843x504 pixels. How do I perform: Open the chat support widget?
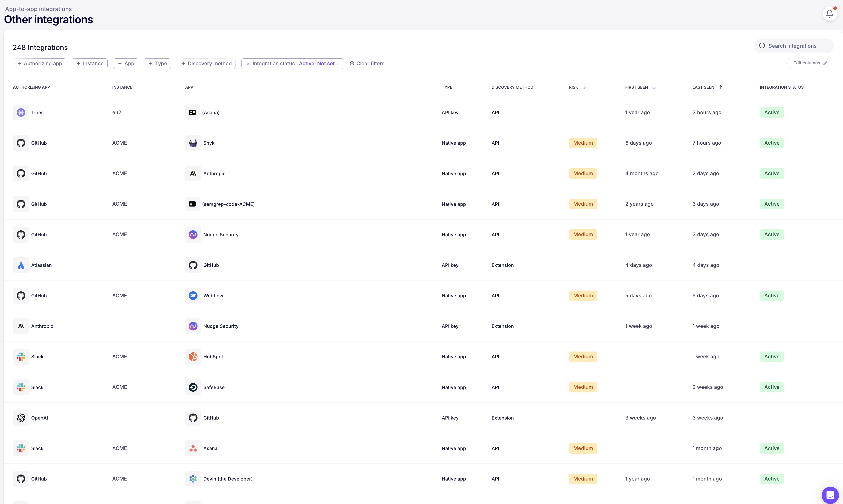[830, 495]
